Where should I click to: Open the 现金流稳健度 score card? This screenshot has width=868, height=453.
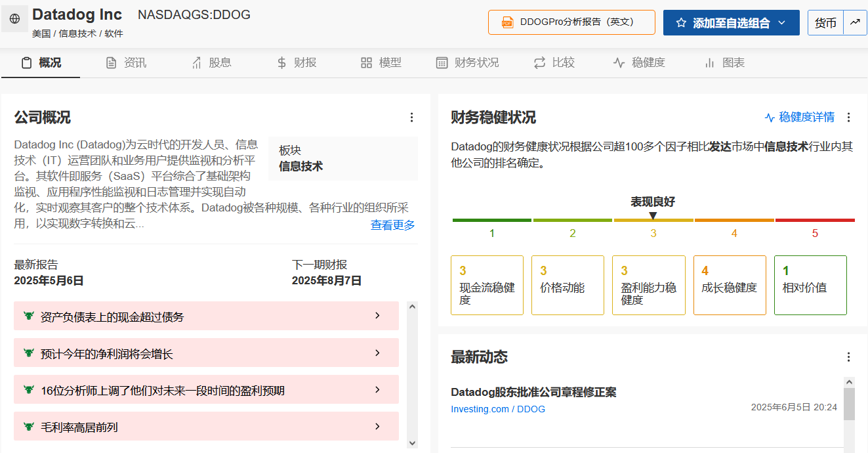click(x=487, y=285)
